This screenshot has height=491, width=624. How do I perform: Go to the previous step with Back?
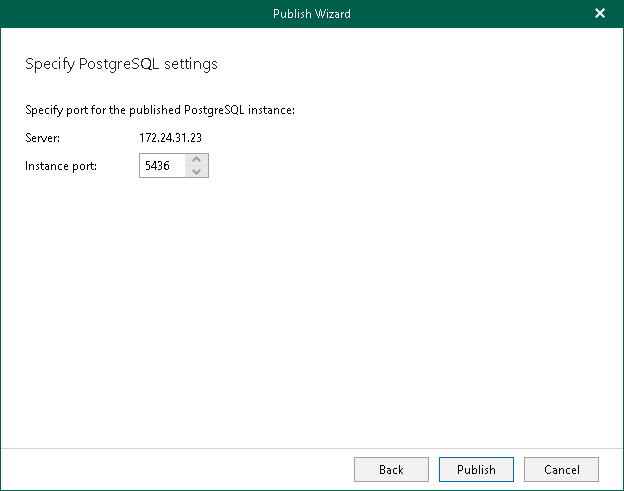(x=391, y=469)
